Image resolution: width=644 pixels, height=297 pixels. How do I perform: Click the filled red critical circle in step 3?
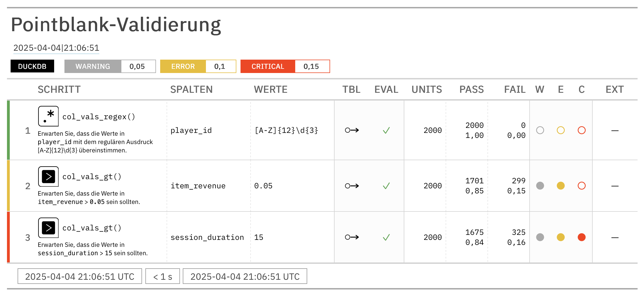pos(581,237)
